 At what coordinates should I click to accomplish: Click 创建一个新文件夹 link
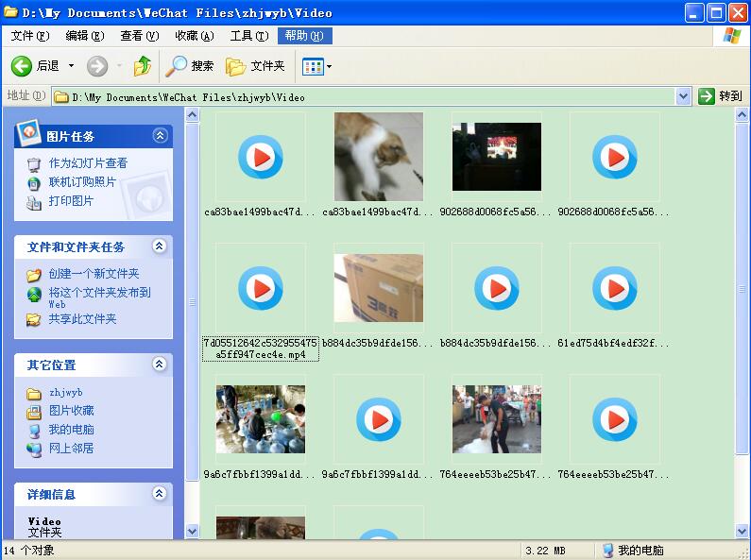tap(94, 274)
